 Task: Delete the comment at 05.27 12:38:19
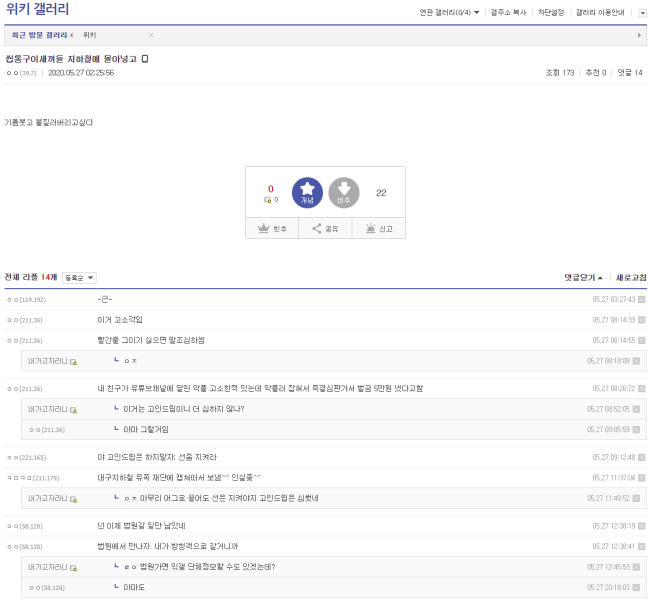(642, 526)
